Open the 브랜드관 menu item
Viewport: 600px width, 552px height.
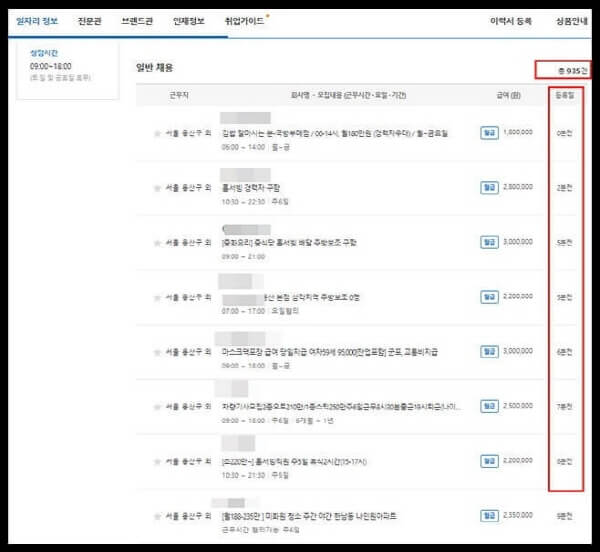[x=137, y=21]
